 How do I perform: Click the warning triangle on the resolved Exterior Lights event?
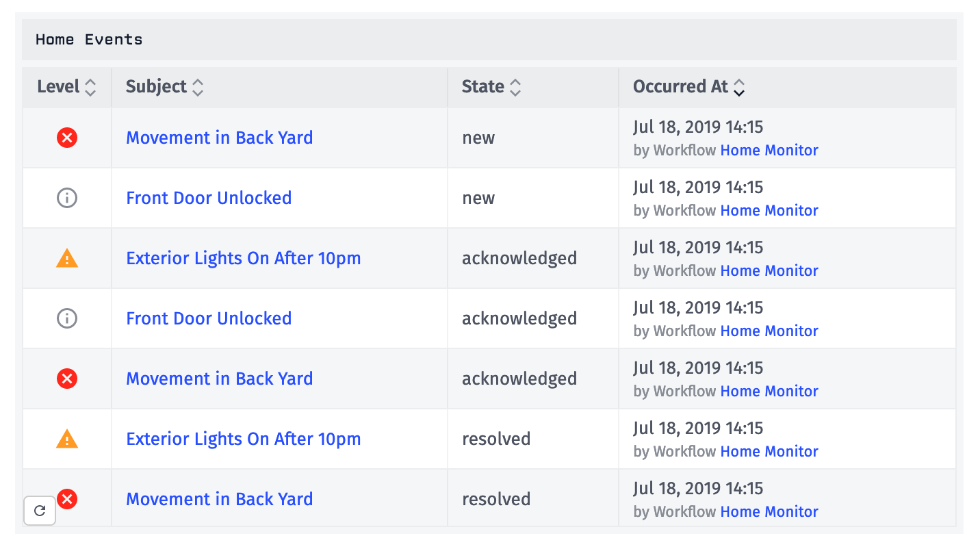(x=66, y=439)
